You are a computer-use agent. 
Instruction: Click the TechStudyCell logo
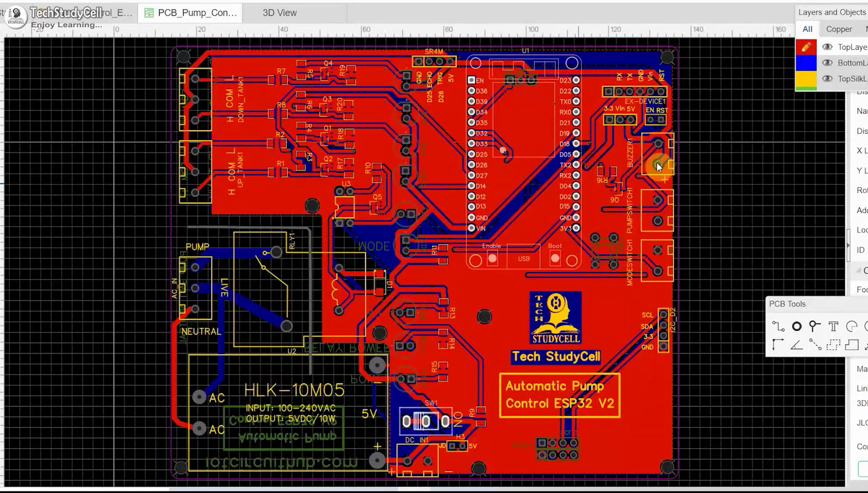coord(15,18)
